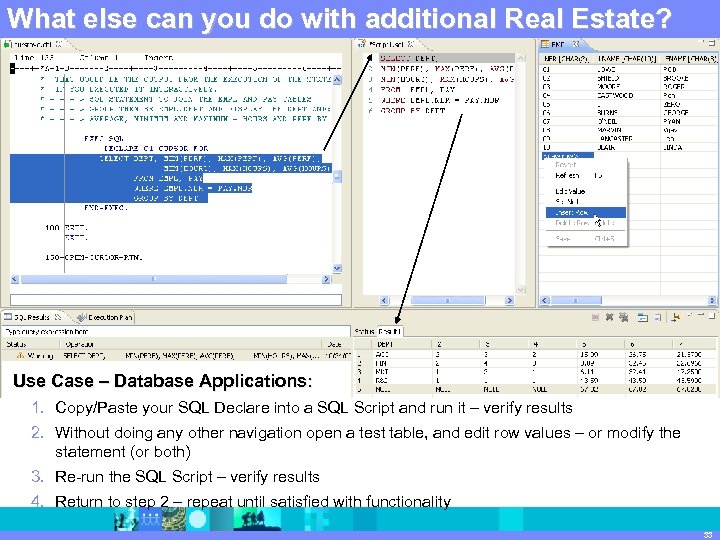
Task: Click the NULL value in DEPT column
Action: [382, 389]
